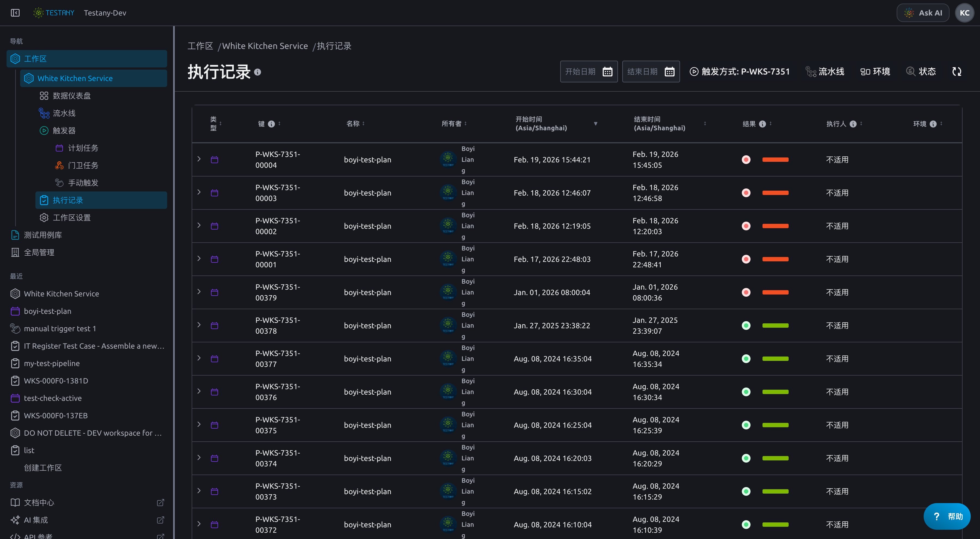
Task: Click the refresh icon in filter bar
Action: pos(957,72)
